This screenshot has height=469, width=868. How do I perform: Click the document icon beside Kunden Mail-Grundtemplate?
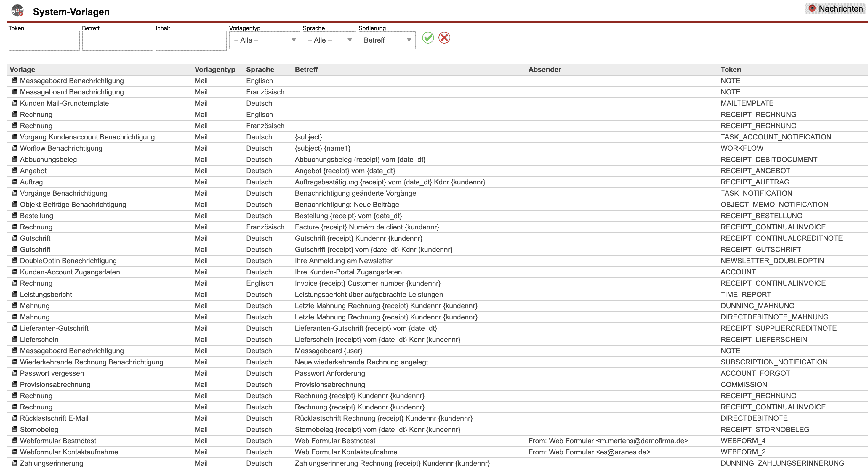coord(15,103)
